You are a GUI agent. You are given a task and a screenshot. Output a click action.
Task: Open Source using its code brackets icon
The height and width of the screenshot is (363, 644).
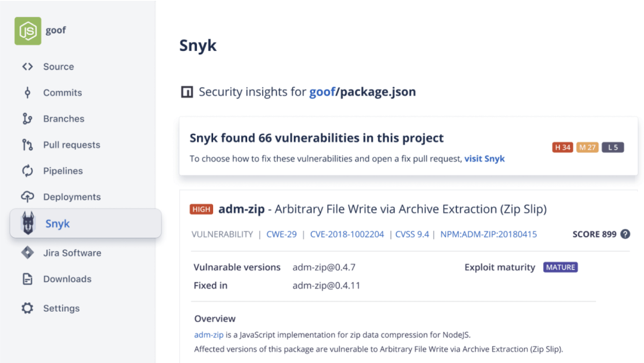pos(27,66)
